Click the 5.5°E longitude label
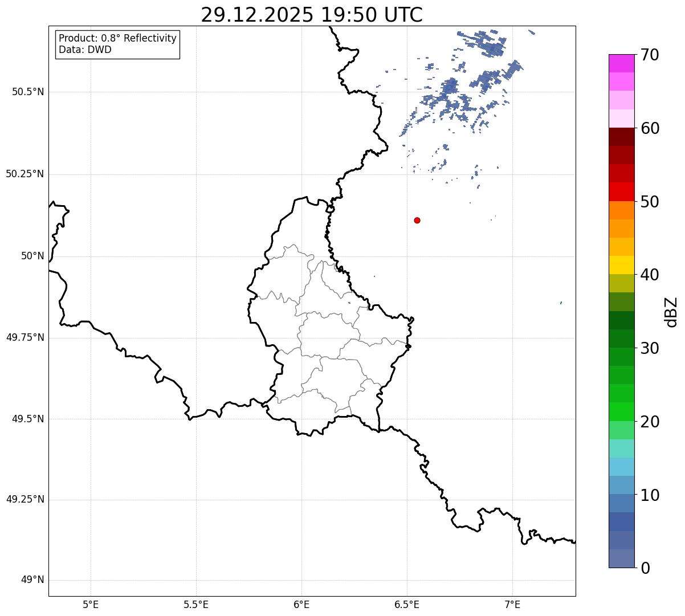Viewport: 685px width, 616px height. click(x=196, y=604)
